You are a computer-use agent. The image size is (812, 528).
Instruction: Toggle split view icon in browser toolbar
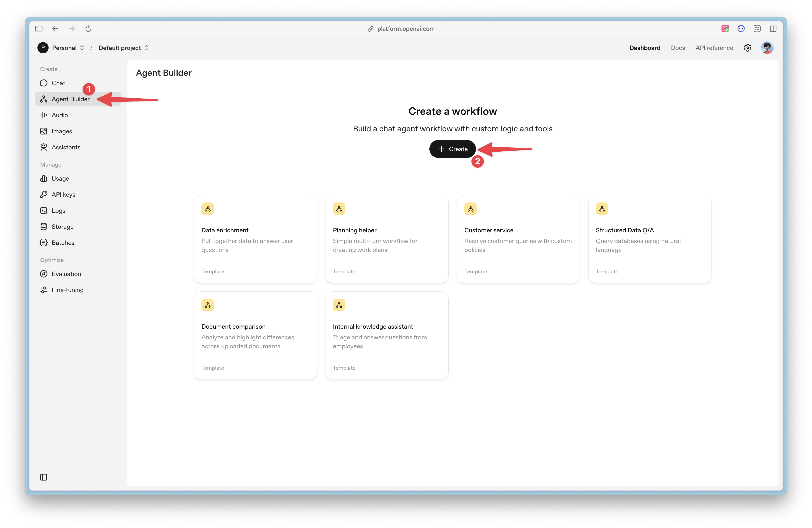pyautogui.click(x=773, y=29)
